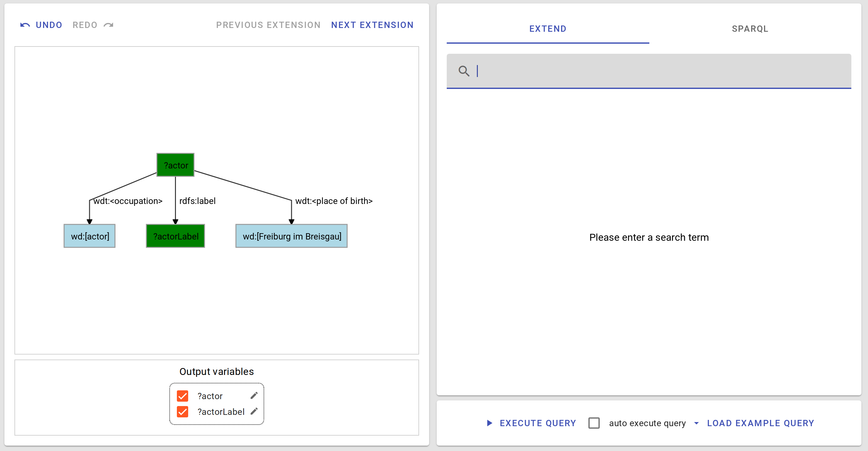Viewport: 868px width, 451px height.
Task: Uncheck the ?actorLabel output variable
Action: (183, 412)
